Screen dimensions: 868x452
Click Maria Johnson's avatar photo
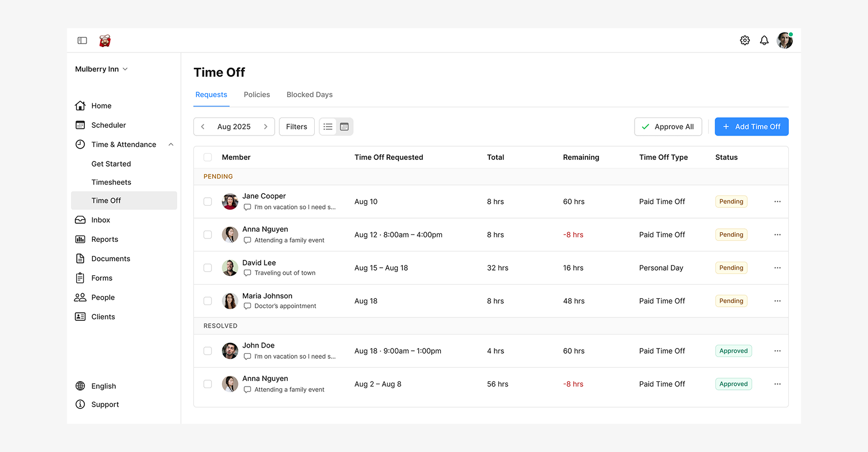230,301
